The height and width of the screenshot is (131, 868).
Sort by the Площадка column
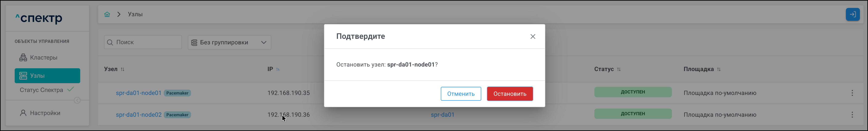point(719,69)
